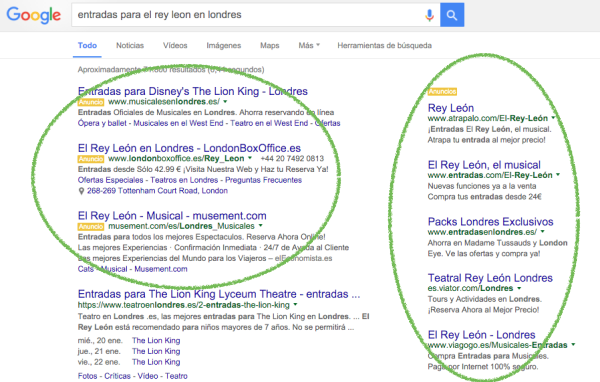
Task: Click 'The Lion King' link for vie., 22 ene.
Action: point(156,362)
